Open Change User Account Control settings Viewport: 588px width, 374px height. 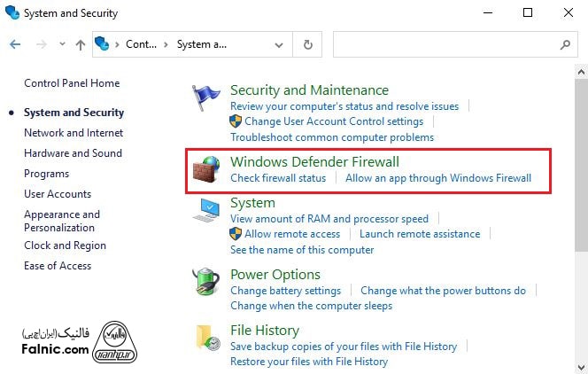[334, 121]
